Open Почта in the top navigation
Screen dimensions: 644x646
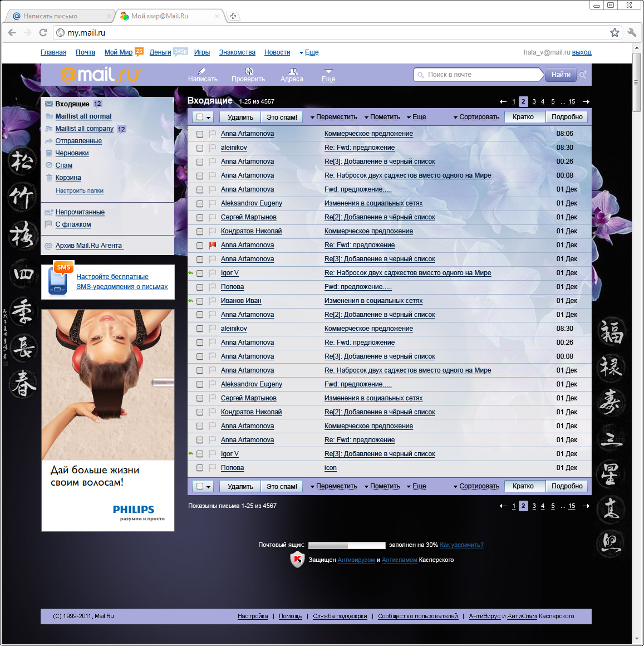click(x=85, y=52)
